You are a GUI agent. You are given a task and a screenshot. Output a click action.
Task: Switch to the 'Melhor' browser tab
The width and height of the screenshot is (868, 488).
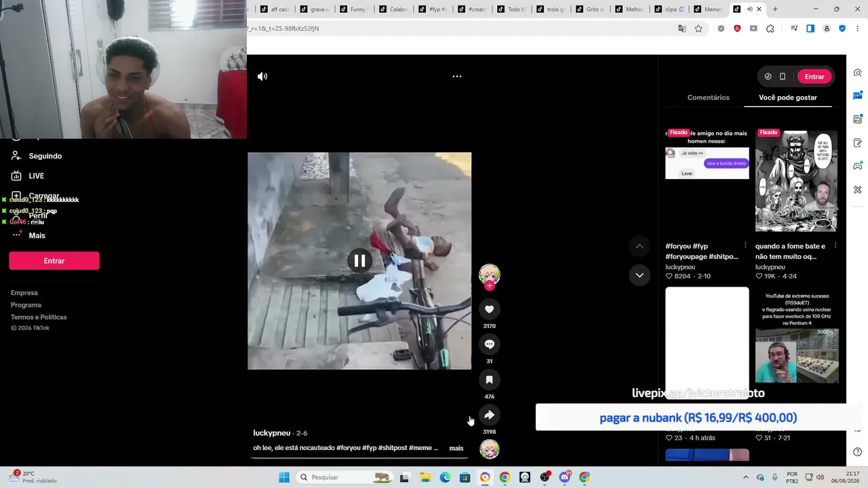(x=629, y=9)
